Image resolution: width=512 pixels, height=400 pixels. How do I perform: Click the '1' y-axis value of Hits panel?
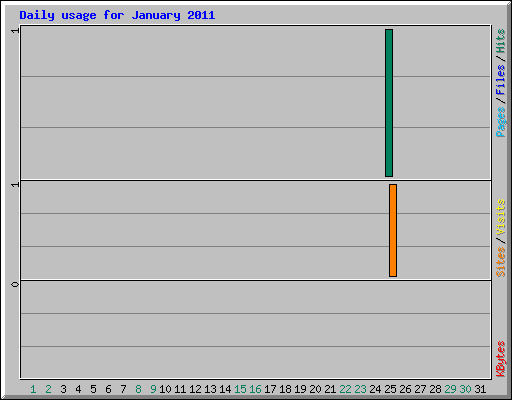click(x=15, y=31)
